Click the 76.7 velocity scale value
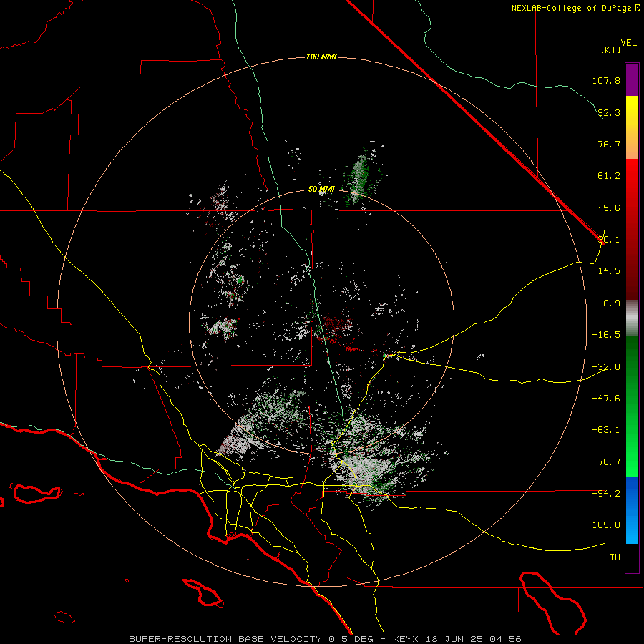Viewport: 644px width, 644px height. (x=609, y=144)
